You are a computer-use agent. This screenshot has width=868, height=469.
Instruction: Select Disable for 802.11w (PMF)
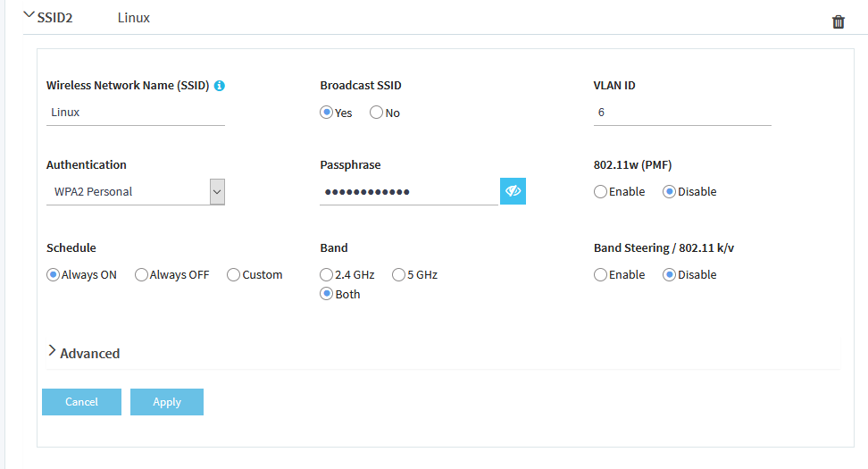(669, 191)
